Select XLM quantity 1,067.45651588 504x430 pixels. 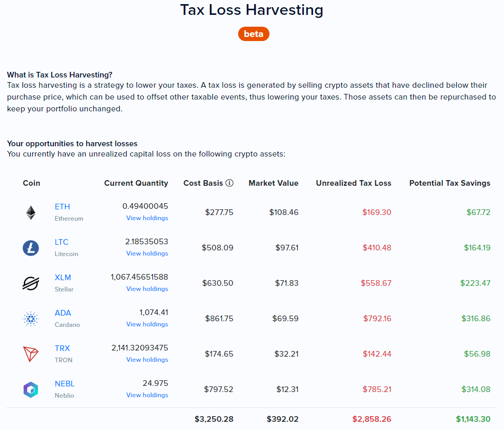140,277
